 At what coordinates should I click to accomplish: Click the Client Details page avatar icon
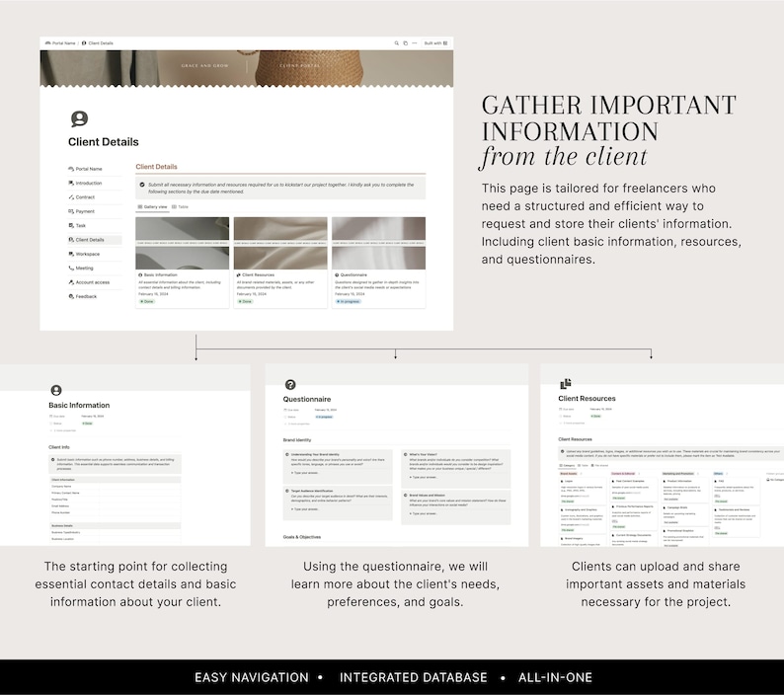[x=79, y=119]
